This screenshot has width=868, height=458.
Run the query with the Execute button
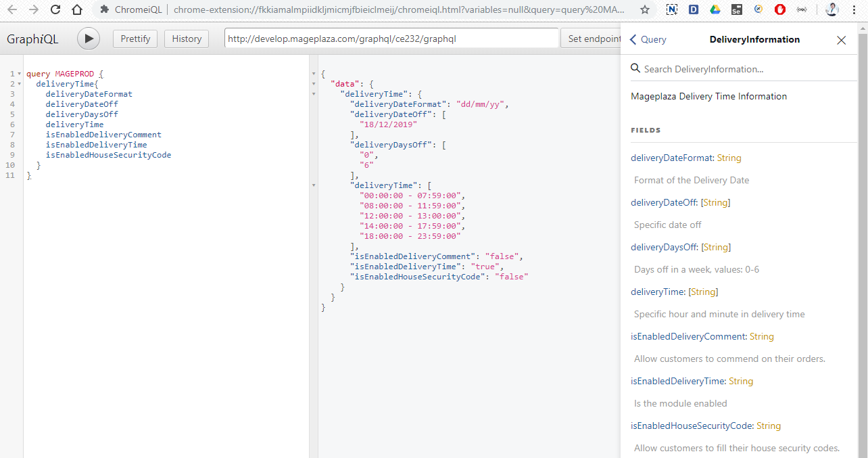click(89, 39)
